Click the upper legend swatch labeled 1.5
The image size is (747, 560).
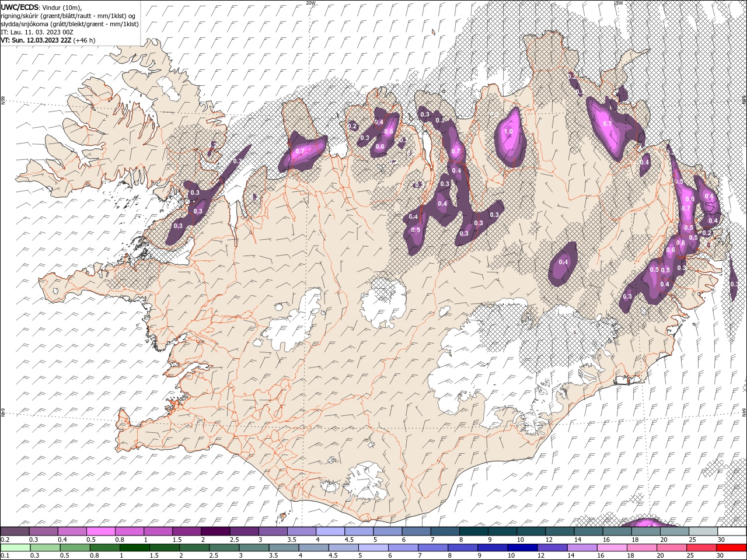coord(186,531)
